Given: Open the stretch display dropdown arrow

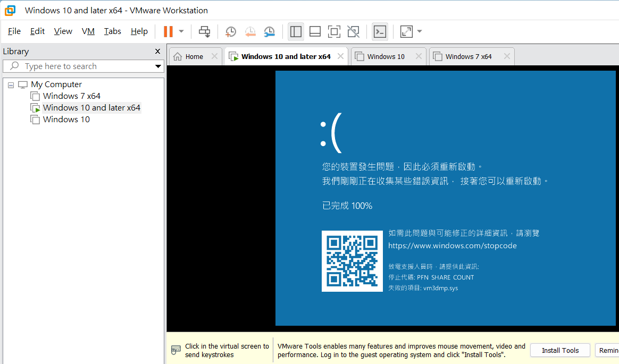Looking at the screenshot, I should 419,31.
